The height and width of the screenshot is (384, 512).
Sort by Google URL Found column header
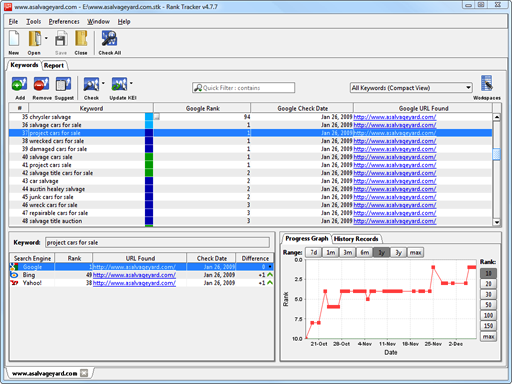coord(423,108)
